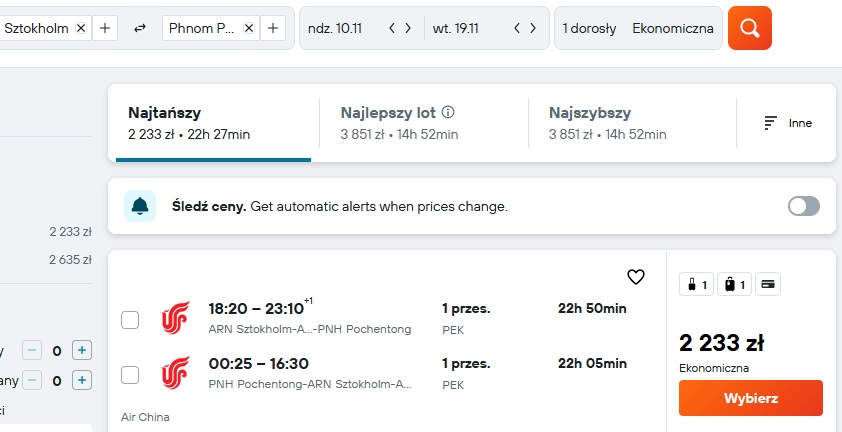Select the Najtańszy sorting tab
Viewport: 842px width, 432px height.
tap(213, 123)
